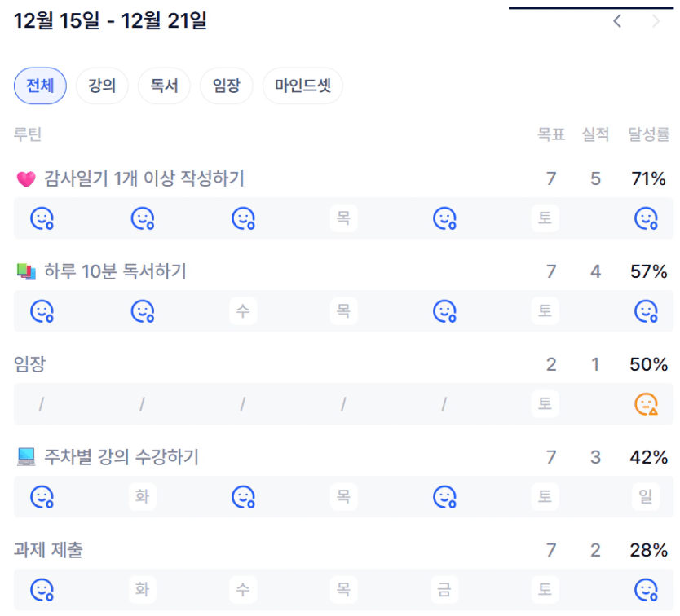Show the 마인드셋 category tab

pyautogui.click(x=302, y=86)
